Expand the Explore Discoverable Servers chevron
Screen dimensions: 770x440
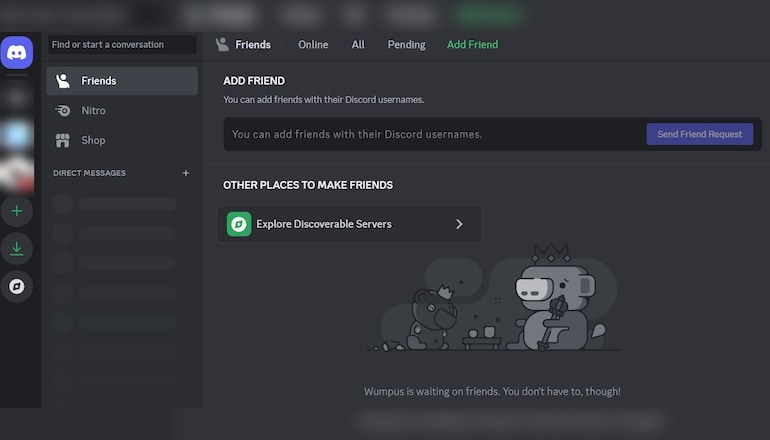click(x=459, y=224)
